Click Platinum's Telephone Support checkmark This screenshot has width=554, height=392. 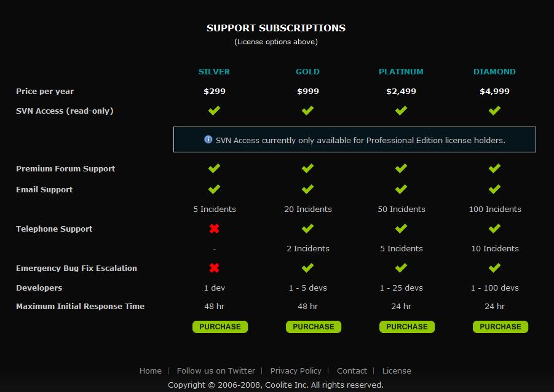click(x=401, y=229)
